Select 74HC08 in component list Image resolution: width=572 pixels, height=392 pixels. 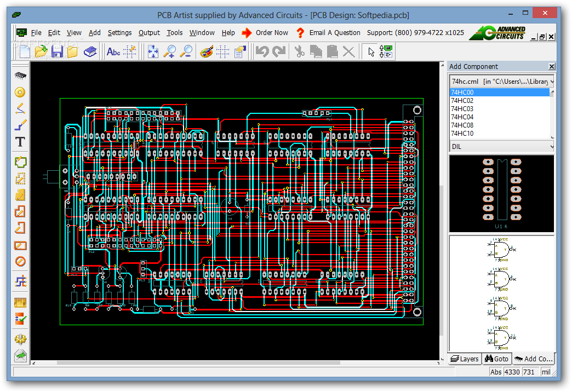click(x=500, y=125)
